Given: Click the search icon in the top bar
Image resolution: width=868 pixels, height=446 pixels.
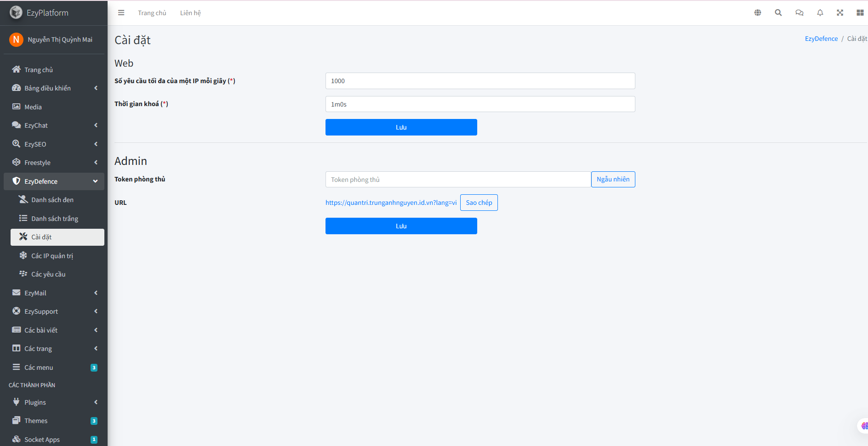Looking at the screenshot, I should (778, 12).
